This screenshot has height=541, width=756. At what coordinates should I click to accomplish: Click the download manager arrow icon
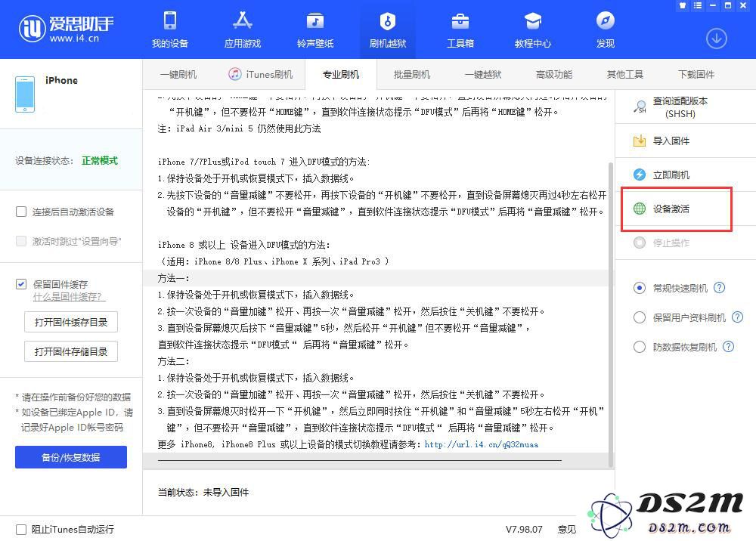717,39
